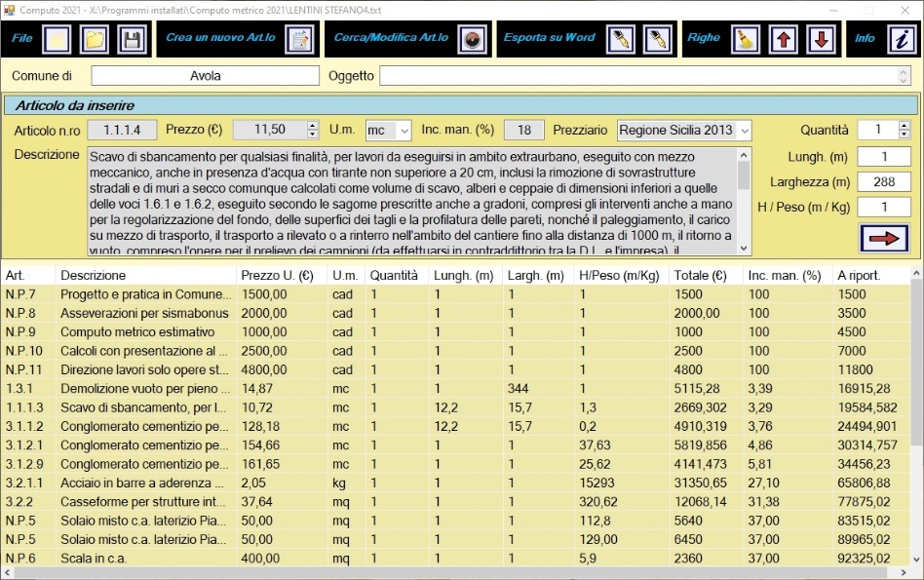Move the row down with red arrow

(821, 40)
